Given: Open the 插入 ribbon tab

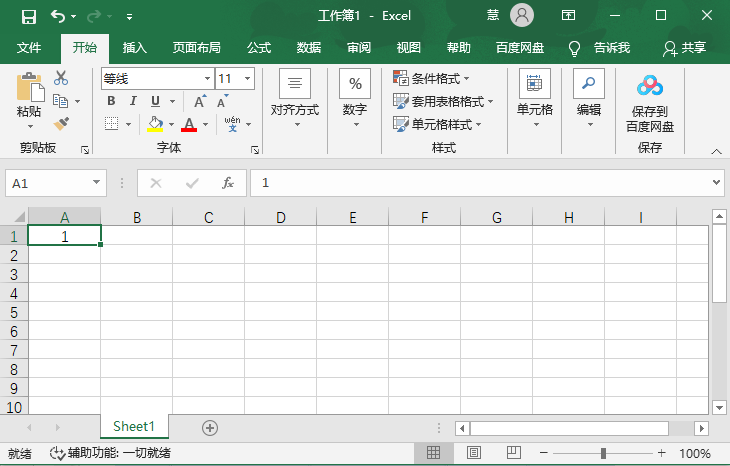Looking at the screenshot, I should [x=134, y=48].
